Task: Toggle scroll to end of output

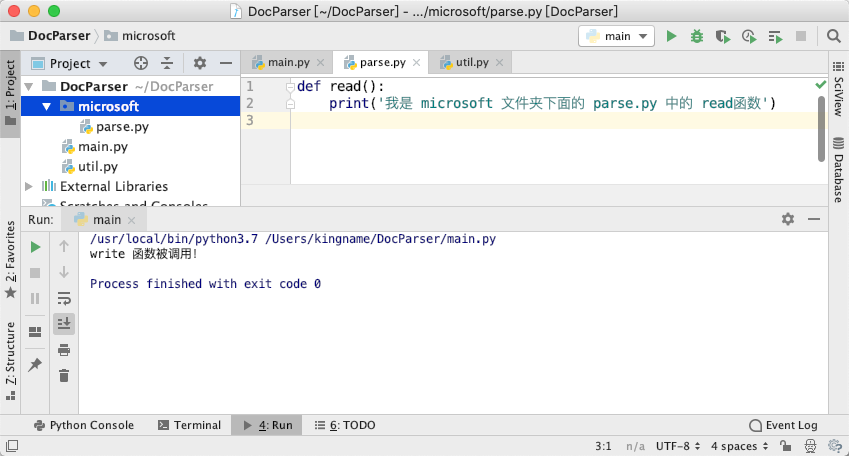Action: 64,324
